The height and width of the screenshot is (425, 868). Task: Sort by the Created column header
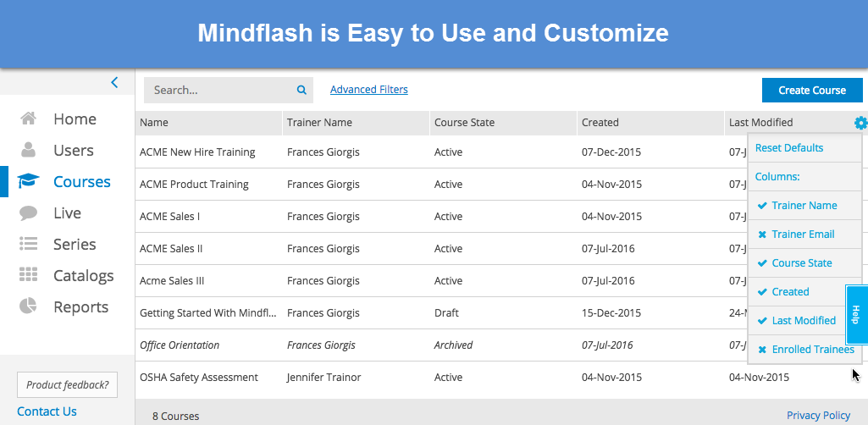600,123
